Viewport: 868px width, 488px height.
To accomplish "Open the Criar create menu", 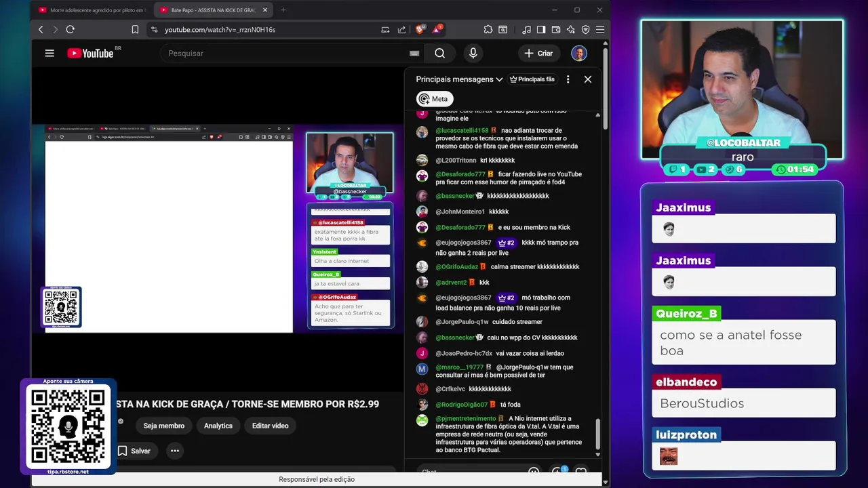I will tap(538, 53).
